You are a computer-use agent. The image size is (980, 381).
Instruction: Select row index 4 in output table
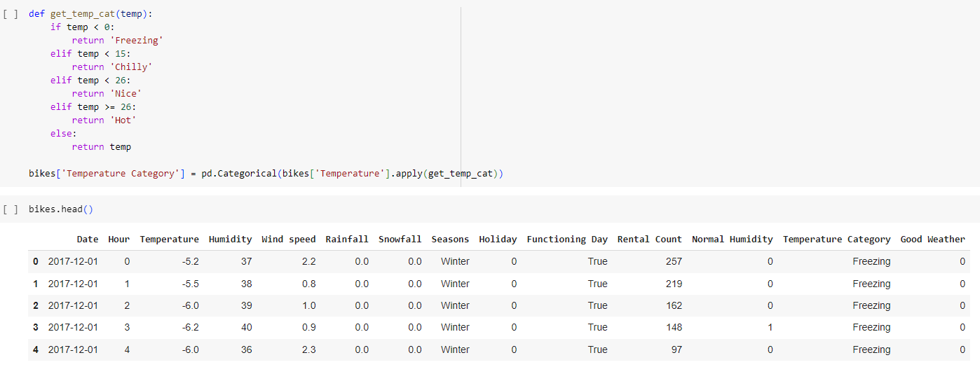click(36, 349)
